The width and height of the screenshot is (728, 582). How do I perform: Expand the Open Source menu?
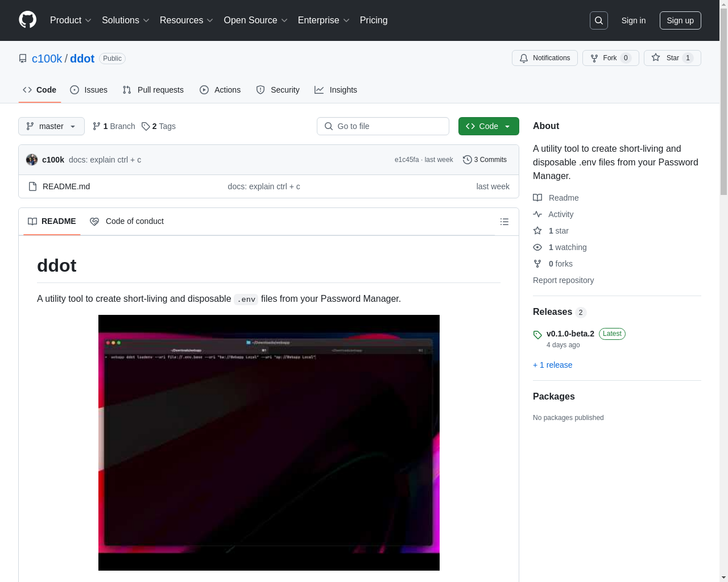[256, 20]
